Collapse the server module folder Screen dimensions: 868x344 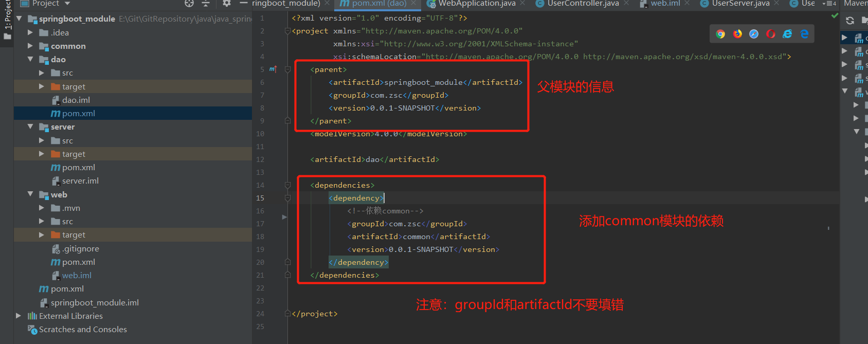point(30,126)
